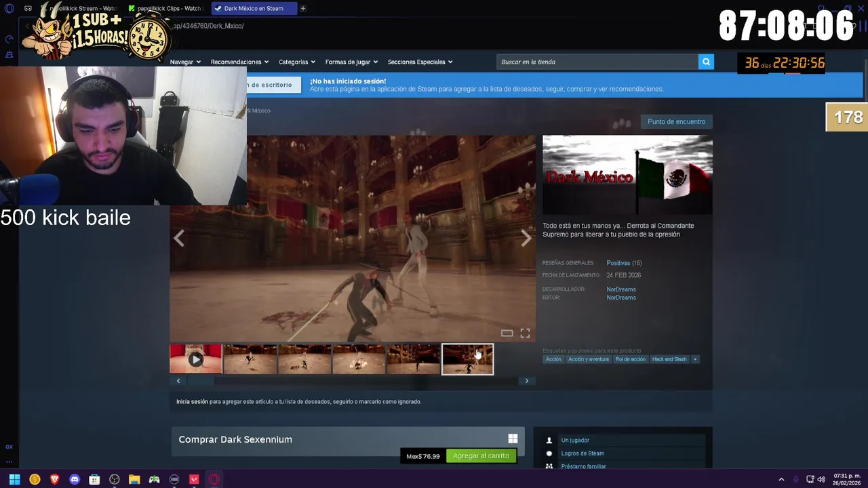Open the Windows Start menu
Screen dimensions: 868x488
tap(14, 479)
